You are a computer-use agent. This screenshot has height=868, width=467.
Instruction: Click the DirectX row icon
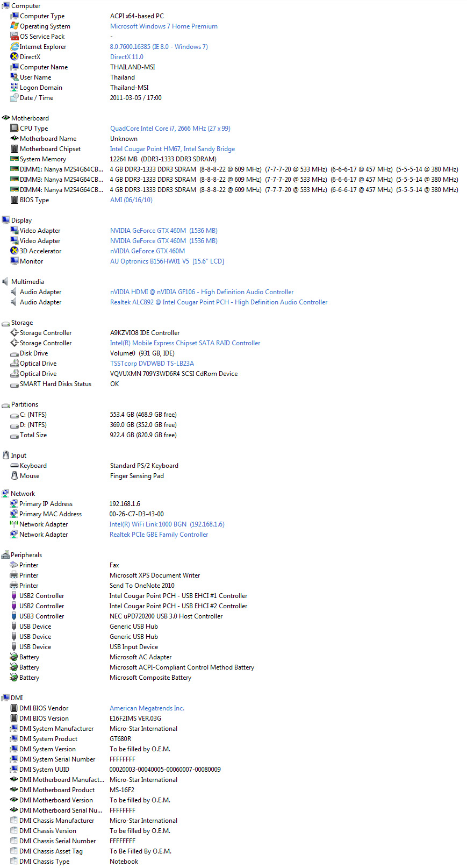(15, 57)
